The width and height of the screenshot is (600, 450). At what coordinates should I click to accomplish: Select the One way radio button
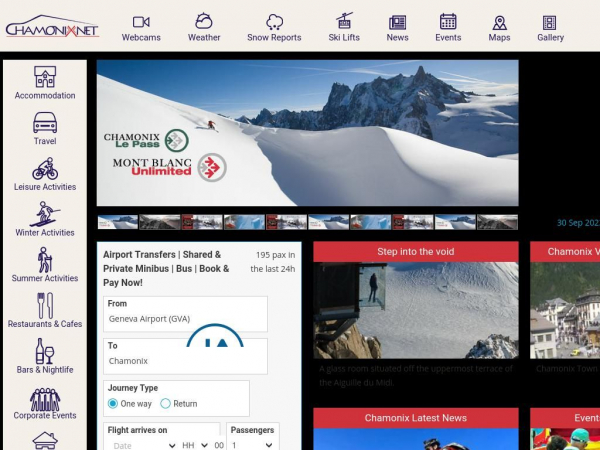coord(112,403)
